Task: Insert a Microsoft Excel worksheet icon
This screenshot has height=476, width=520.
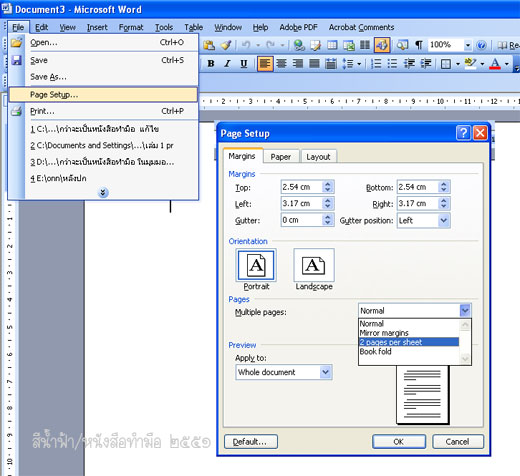Action: click(x=349, y=45)
